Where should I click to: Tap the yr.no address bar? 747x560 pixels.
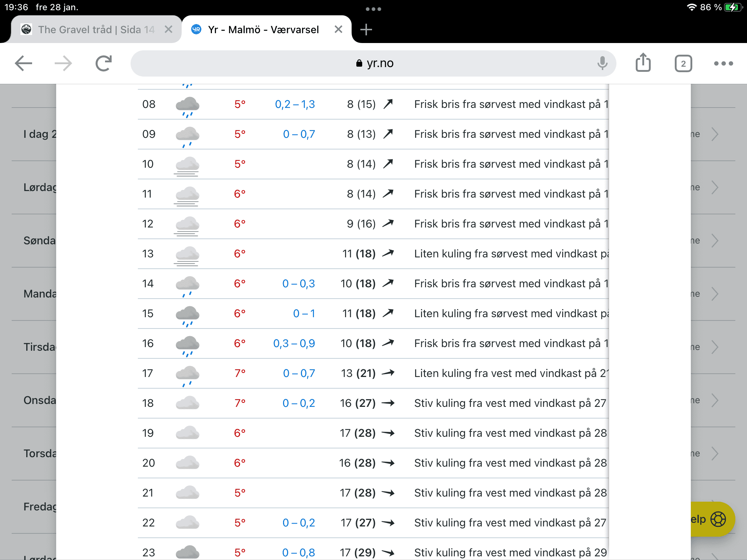tap(374, 63)
